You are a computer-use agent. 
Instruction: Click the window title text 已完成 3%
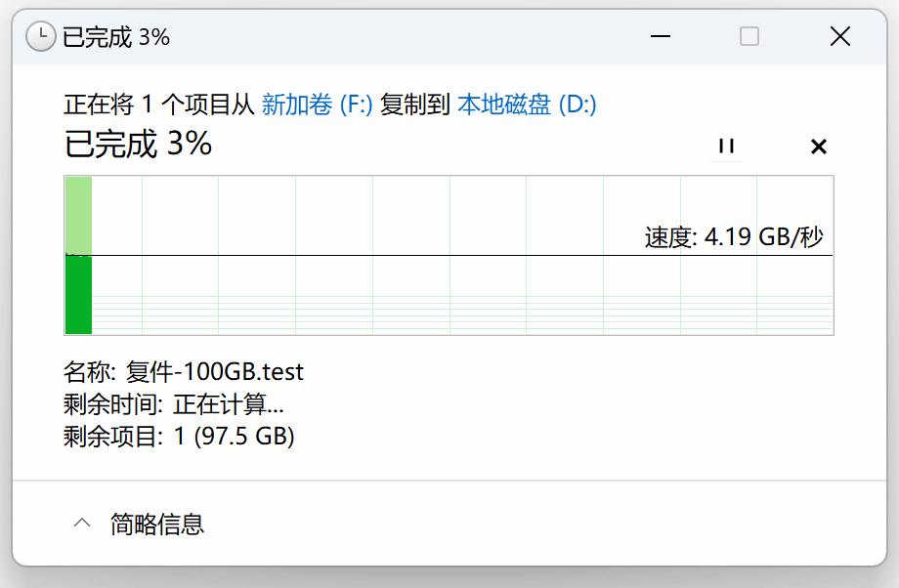tap(116, 37)
